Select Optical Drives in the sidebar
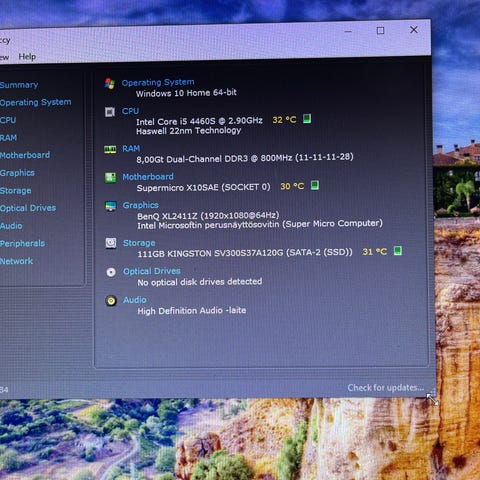Image resolution: width=480 pixels, height=480 pixels. tap(28, 208)
